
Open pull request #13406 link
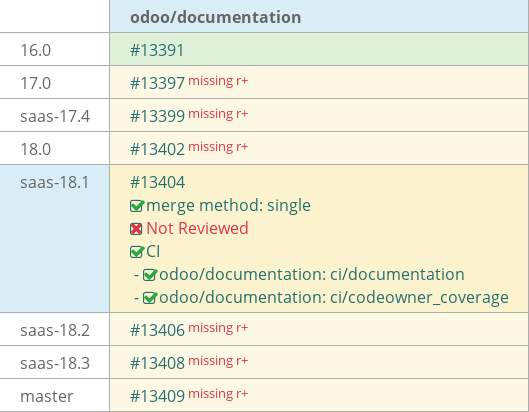tap(157, 330)
